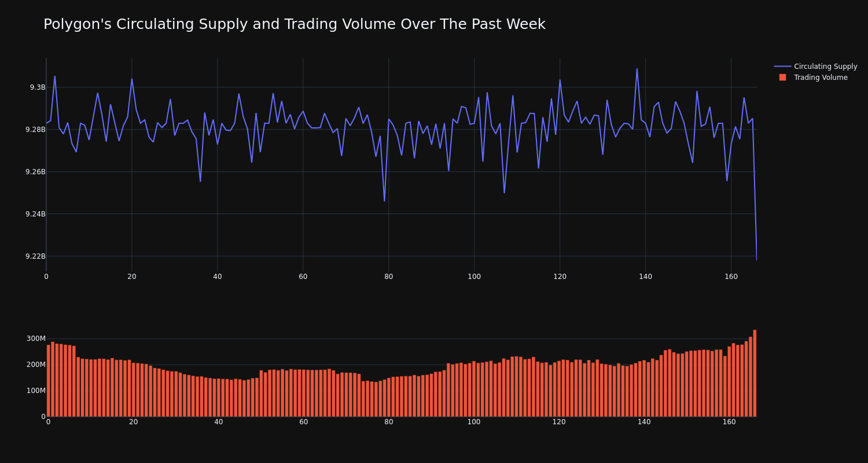This screenshot has height=463, width=868.
Task: Click the 300M volume axis label
Action: click(35, 339)
